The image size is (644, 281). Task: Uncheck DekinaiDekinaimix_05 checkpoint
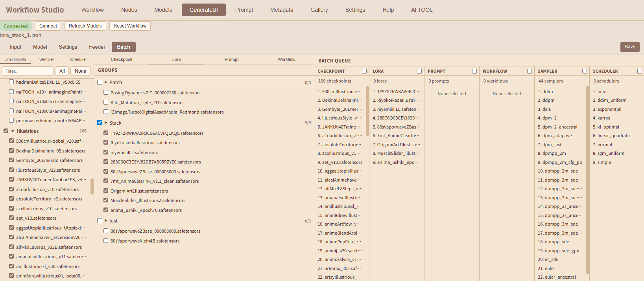point(11,151)
